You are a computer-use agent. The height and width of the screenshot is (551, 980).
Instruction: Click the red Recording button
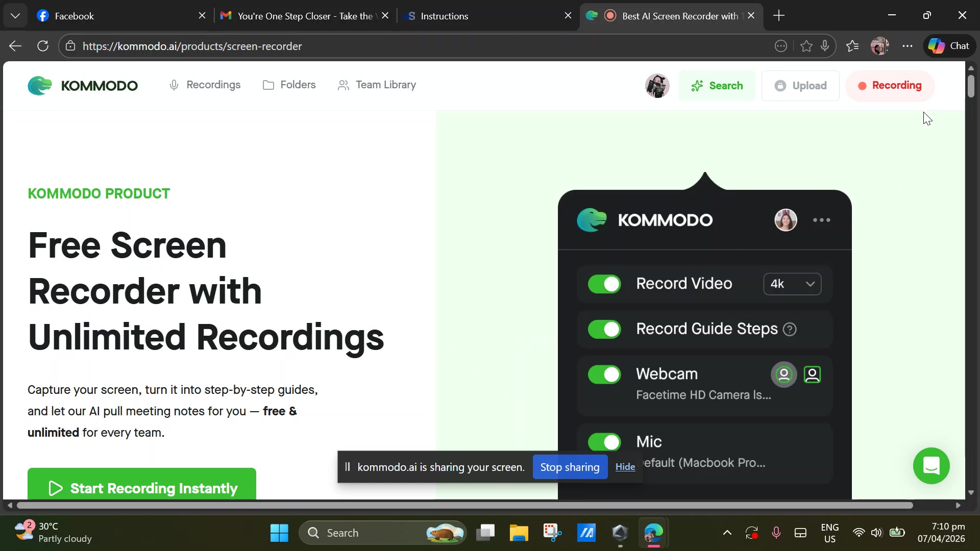point(890,86)
